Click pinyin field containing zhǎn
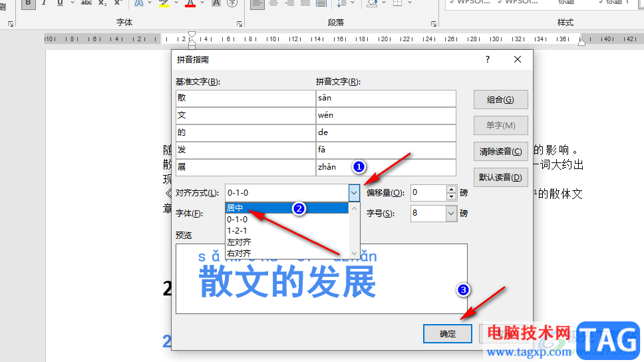This screenshot has width=644, height=362. 386,167
